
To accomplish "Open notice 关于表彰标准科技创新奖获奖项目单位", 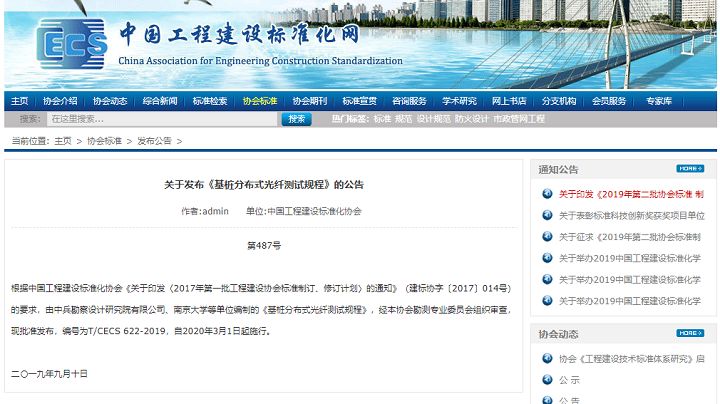I will click(x=631, y=215).
